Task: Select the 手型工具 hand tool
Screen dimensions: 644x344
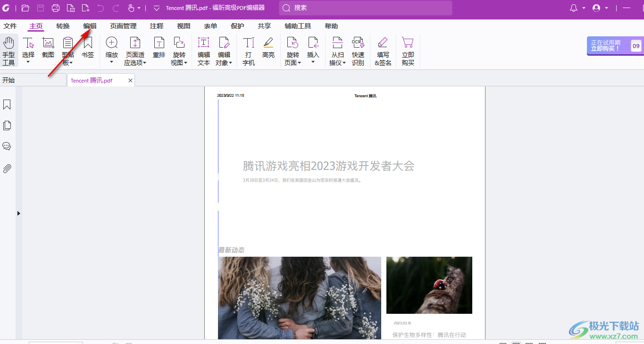Action: 8,51
